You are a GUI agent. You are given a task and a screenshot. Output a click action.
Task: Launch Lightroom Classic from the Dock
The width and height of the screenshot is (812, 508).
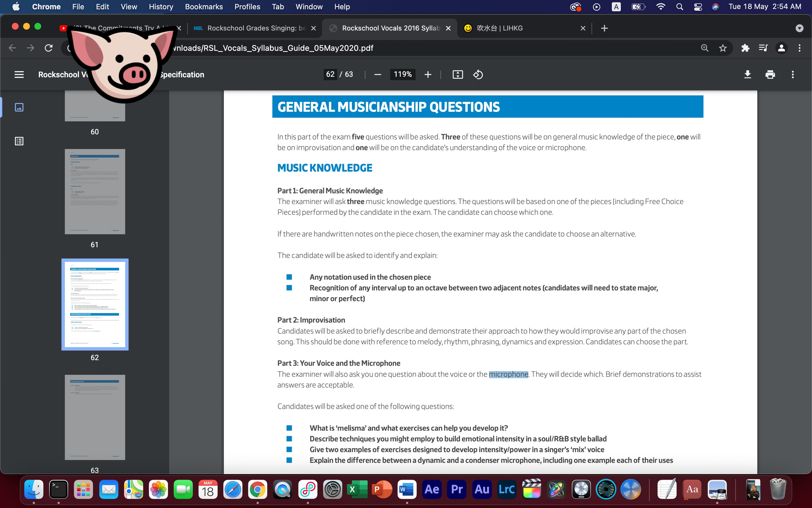coord(507,489)
